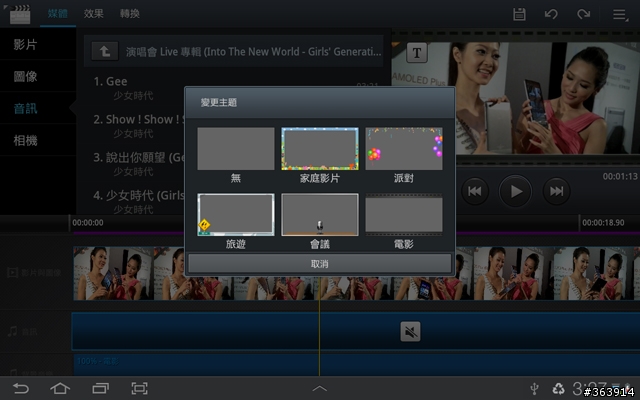
Task: Select first video clip thumbnail in timeline
Action: 113,273
